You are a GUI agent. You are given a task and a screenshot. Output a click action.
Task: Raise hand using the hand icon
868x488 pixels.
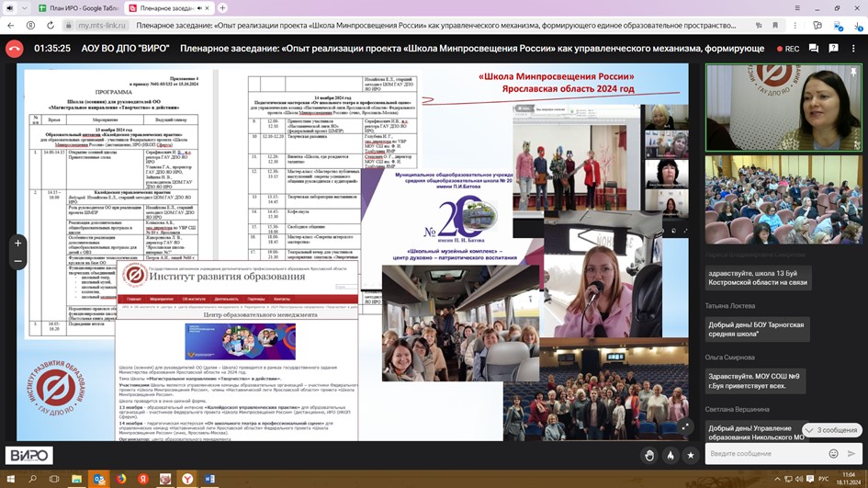(x=649, y=455)
